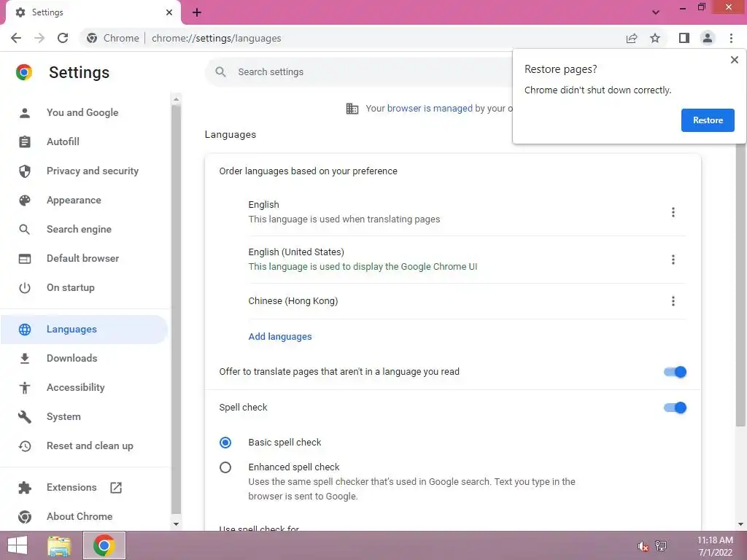This screenshot has width=747, height=560.
Task: Click the main page vertical scrollbar
Action: (x=740, y=286)
